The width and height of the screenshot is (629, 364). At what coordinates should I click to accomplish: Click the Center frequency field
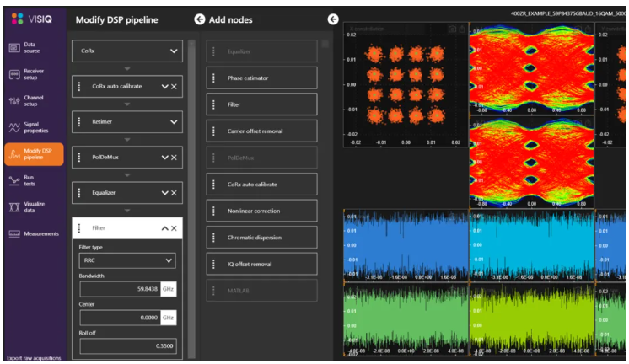point(121,318)
